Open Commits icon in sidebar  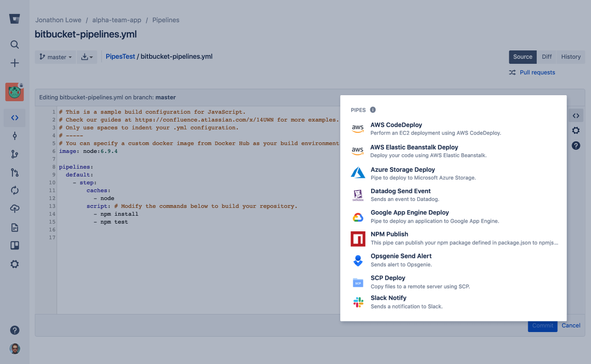coord(14,136)
